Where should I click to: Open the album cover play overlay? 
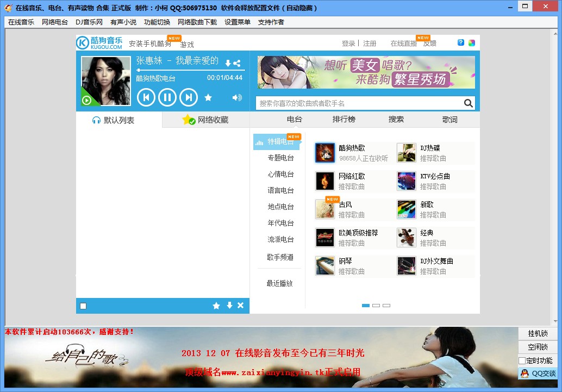click(87, 101)
